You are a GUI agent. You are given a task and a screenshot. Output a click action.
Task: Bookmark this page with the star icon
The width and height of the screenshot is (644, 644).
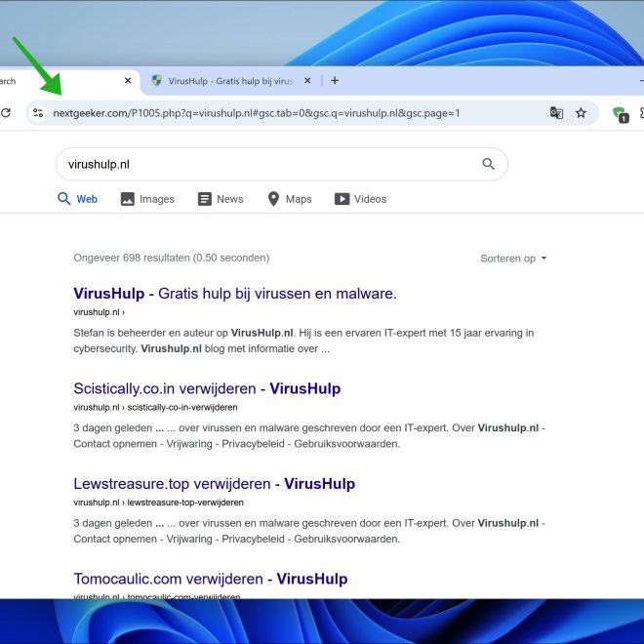[x=581, y=112]
